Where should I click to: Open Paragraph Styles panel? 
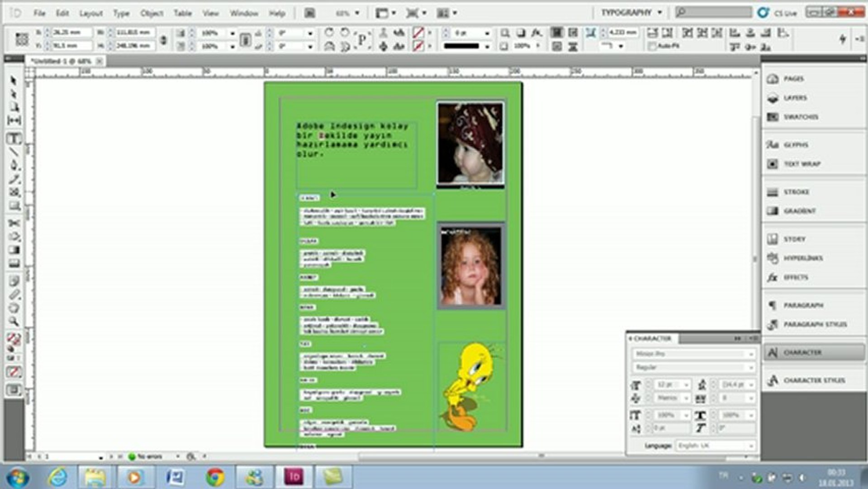tap(814, 324)
